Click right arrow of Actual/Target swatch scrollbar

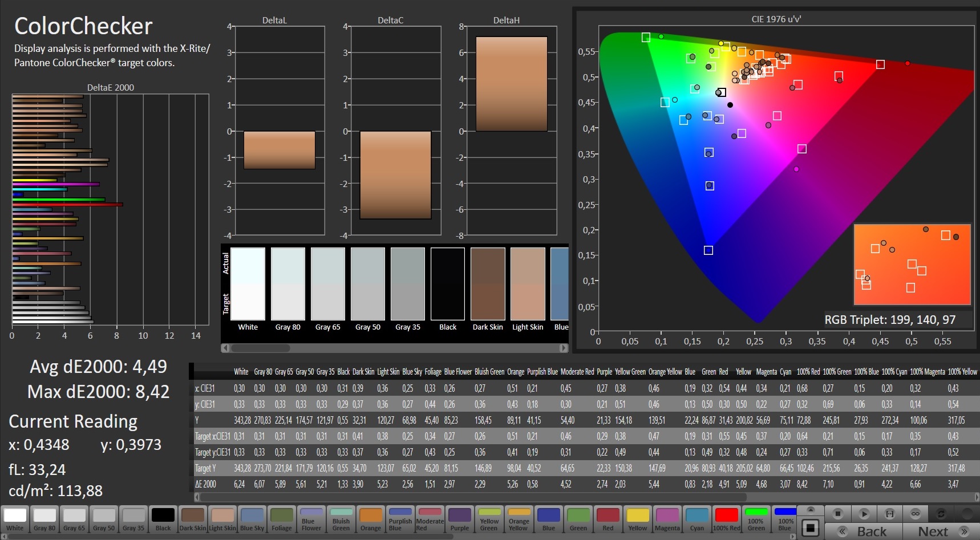tap(564, 348)
